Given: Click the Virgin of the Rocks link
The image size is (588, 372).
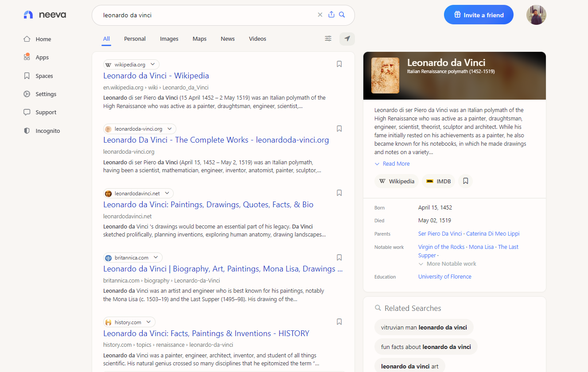Looking at the screenshot, I should click(x=441, y=247).
